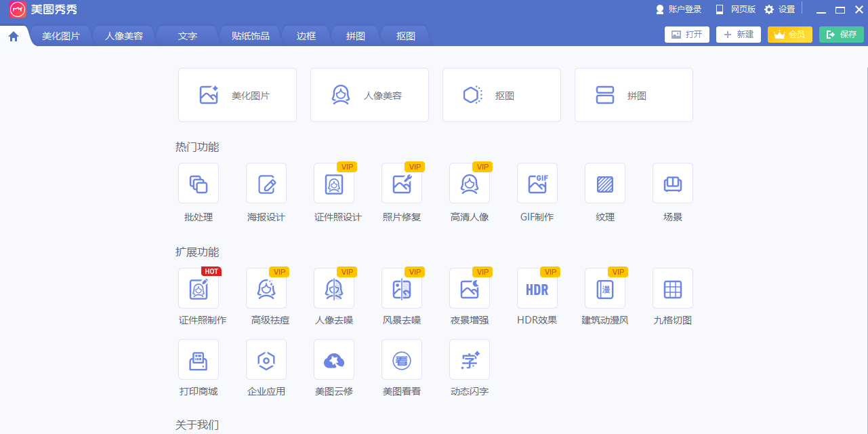
Task: Click 账户登录 account login
Action: (x=678, y=9)
